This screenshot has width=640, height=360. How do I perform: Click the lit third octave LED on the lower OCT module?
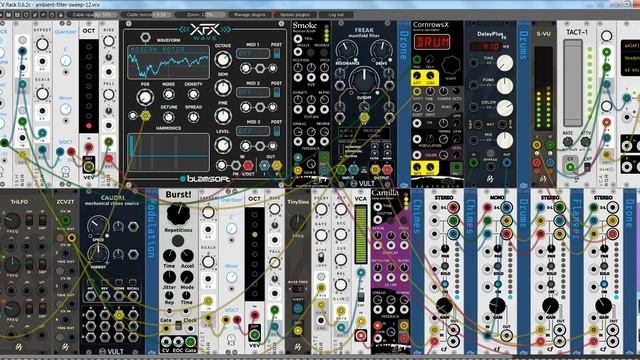[255, 235]
